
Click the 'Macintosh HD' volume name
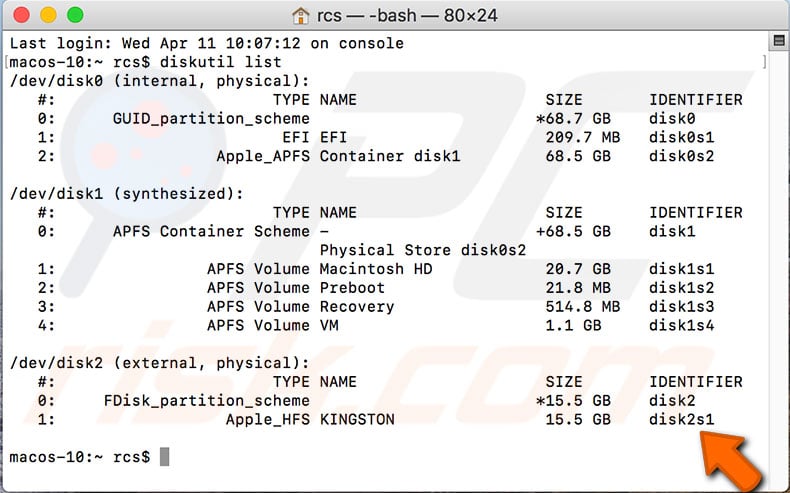[x=376, y=269]
